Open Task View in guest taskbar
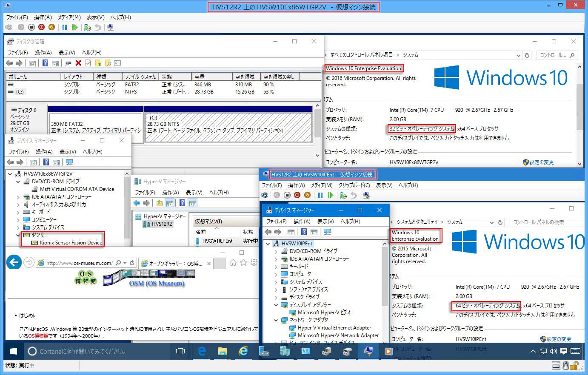Screen dimensions: 588x375 coord(180,351)
